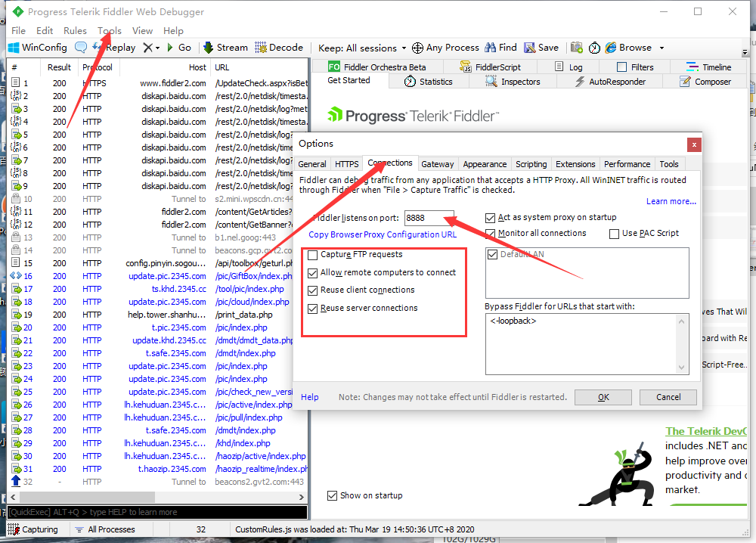
Task: Toggle the Stream mode icon
Action: pyautogui.click(x=209, y=47)
